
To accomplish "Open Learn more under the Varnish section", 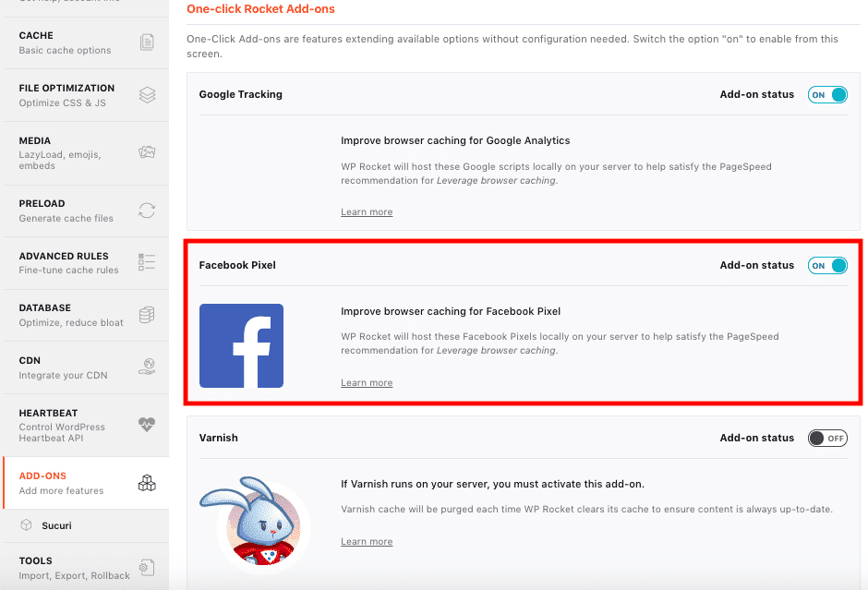I will tap(367, 541).
